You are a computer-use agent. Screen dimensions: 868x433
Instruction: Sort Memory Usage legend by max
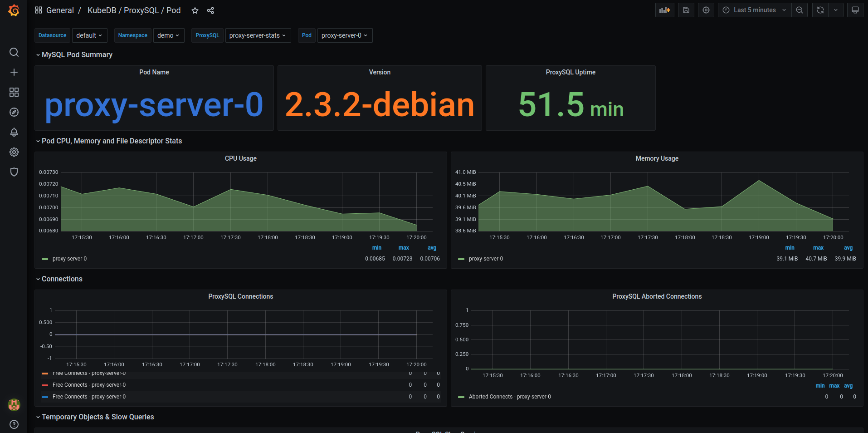(x=819, y=248)
